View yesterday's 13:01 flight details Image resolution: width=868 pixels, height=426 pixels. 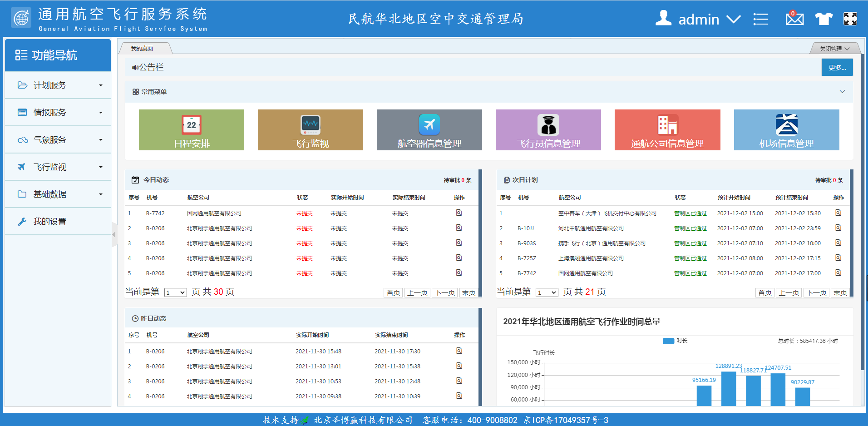click(459, 366)
